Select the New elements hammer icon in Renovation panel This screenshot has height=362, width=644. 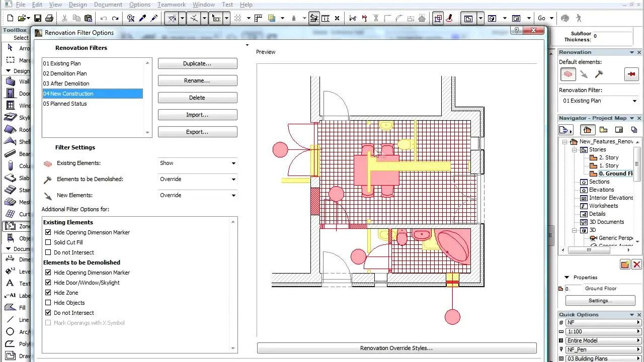[x=599, y=74]
